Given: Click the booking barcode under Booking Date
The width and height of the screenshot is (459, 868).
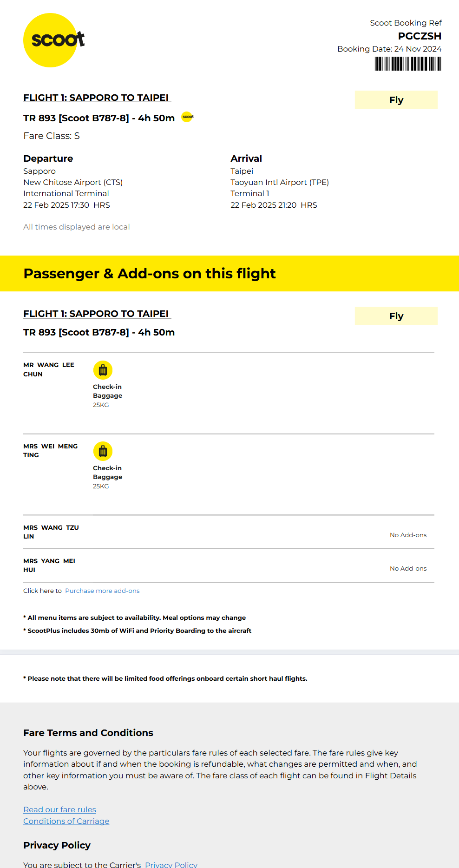Looking at the screenshot, I should (x=408, y=64).
